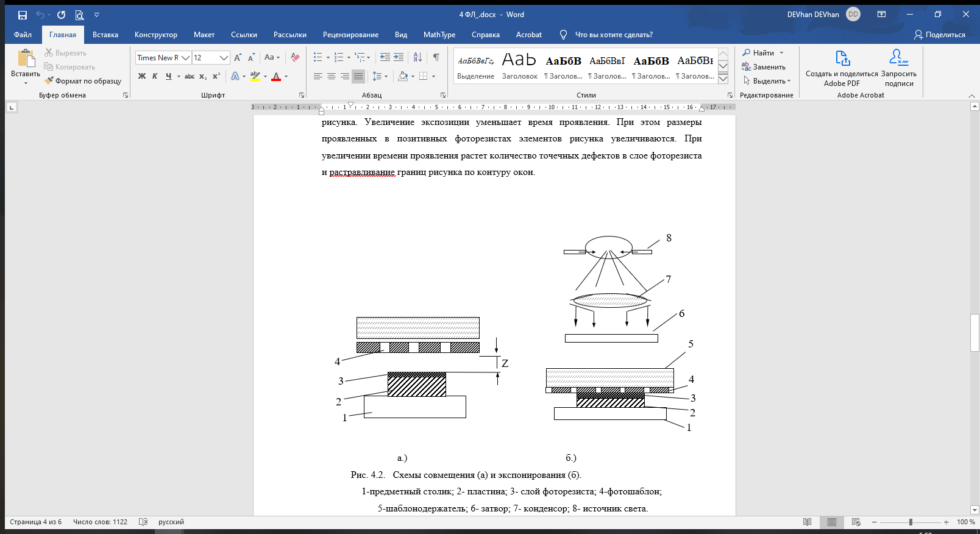This screenshot has height=534, width=980.
Task: Toggle Justify alignment button
Action: [358, 76]
